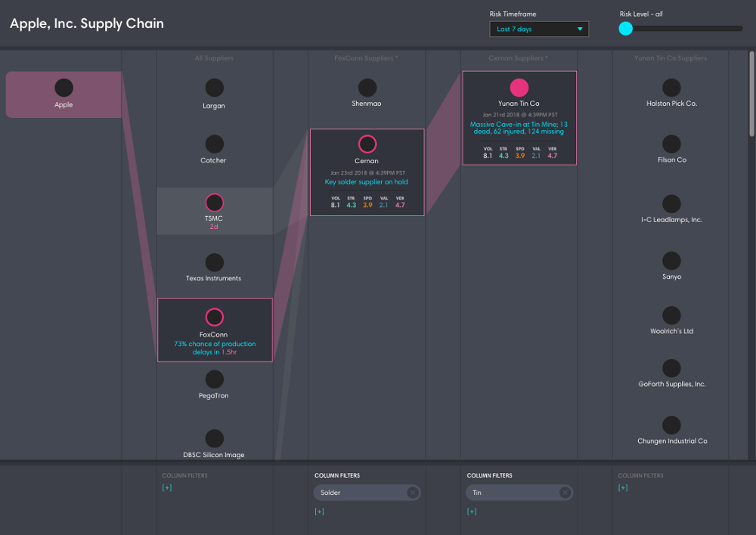Click the Tin filter chip
Screen dimensions: 756x535
pos(519,493)
